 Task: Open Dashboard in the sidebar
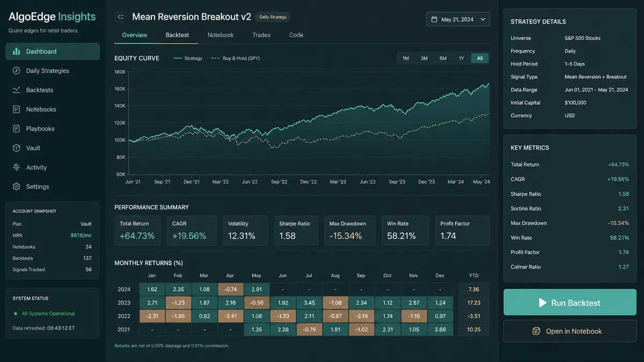click(x=53, y=51)
